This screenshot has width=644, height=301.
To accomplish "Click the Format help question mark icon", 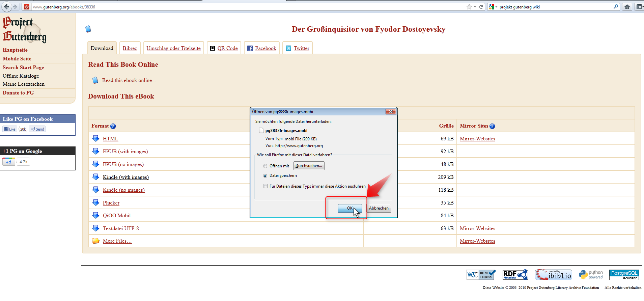I will click(x=113, y=126).
